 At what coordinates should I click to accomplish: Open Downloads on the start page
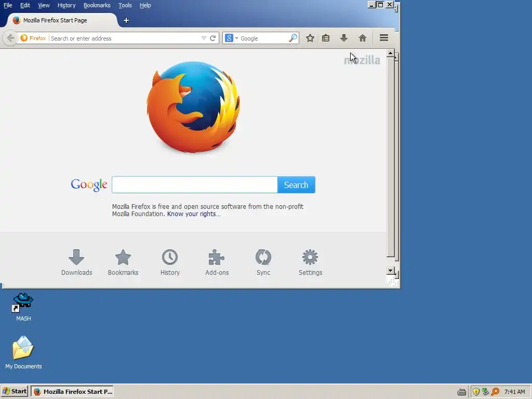click(77, 262)
